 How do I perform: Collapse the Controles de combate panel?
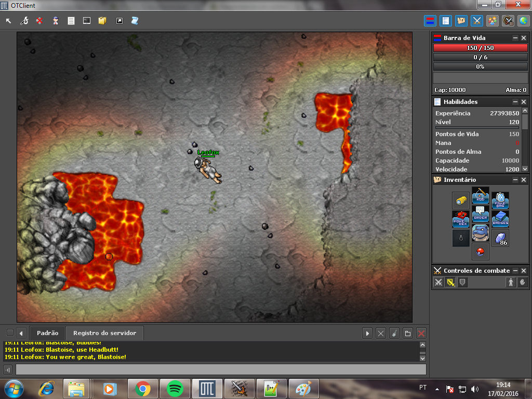tap(515, 271)
